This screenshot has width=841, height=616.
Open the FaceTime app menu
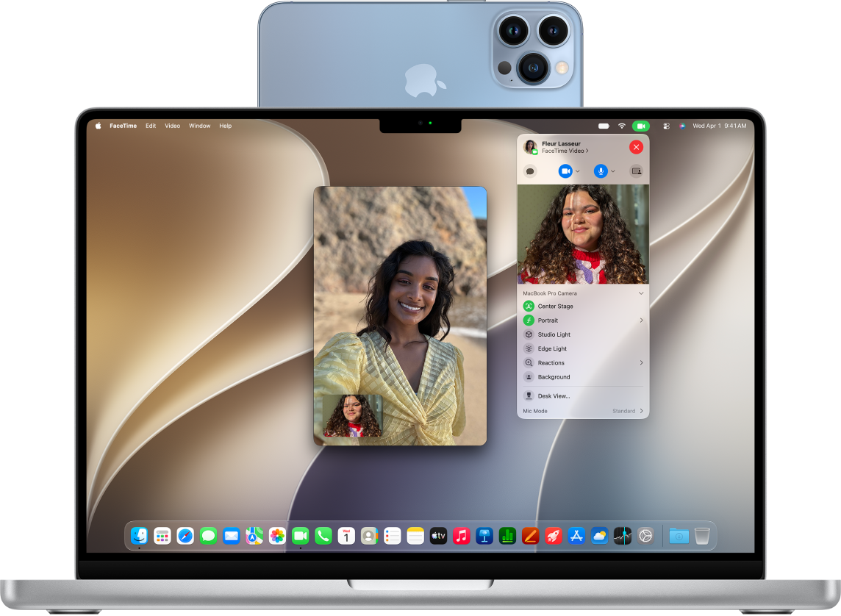(124, 126)
